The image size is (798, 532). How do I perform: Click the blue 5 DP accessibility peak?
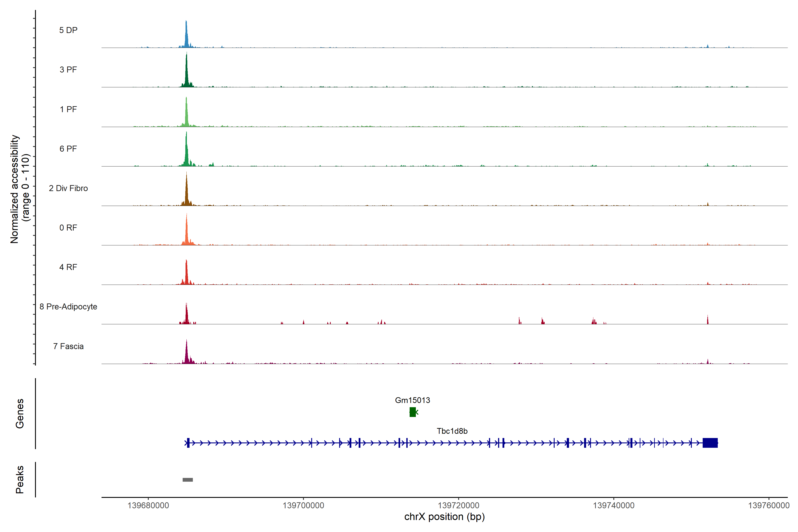point(186,37)
